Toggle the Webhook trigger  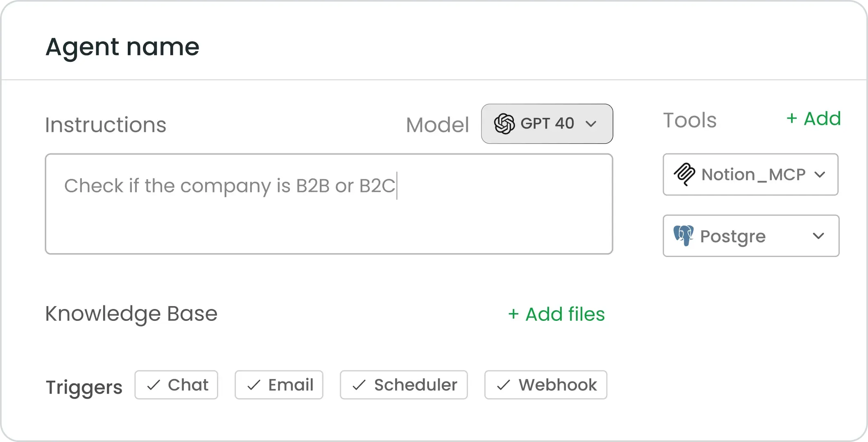point(546,385)
